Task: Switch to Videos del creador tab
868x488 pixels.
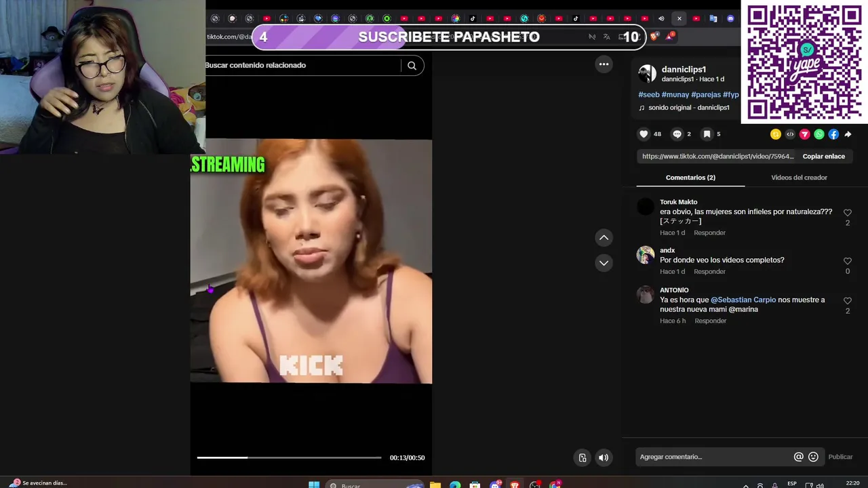Action: [799, 178]
